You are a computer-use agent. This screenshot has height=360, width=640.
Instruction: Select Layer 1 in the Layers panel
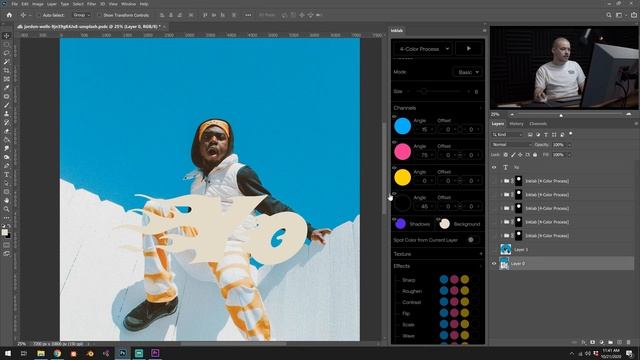click(x=563, y=249)
